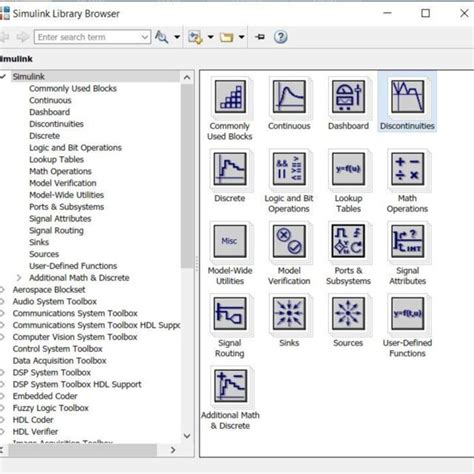
Task: Open the Sources library icon
Action: coord(348,314)
